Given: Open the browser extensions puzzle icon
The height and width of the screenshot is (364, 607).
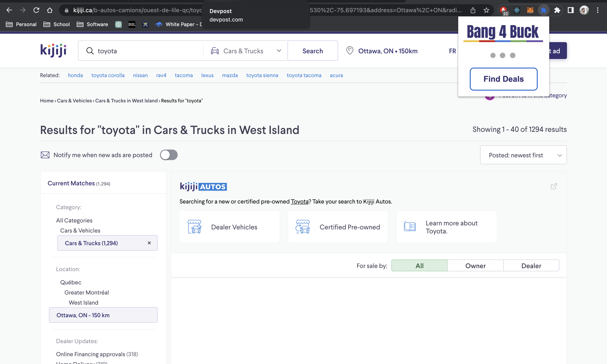Looking at the screenshot, I should point(557,10).
